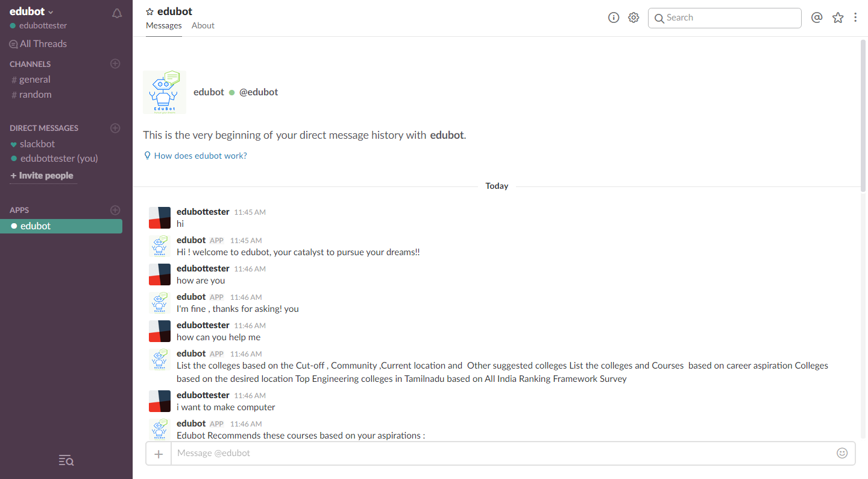Open a new direct message plus icon
The width and height of the screenshot is (868, 479).
(x=115, y=128)
